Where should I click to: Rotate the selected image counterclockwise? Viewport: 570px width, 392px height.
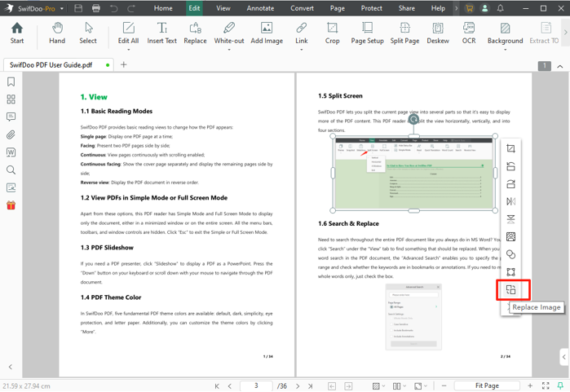(x=510, y=166)
